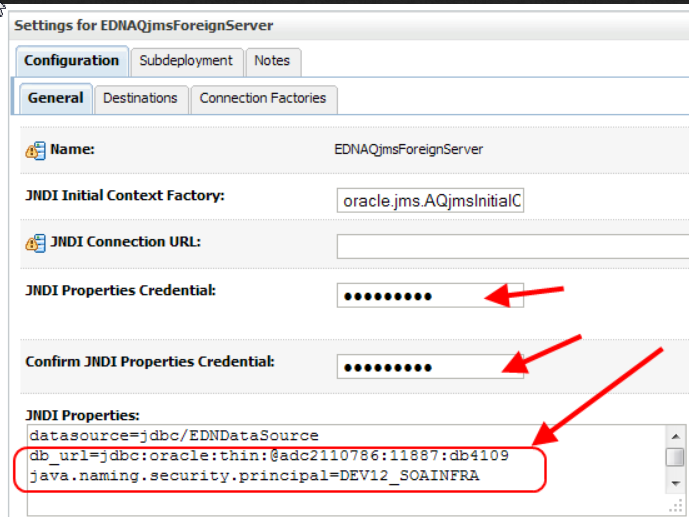Click the datasource=jdbc/EDNDataSource line

click(x=174, y=436)
